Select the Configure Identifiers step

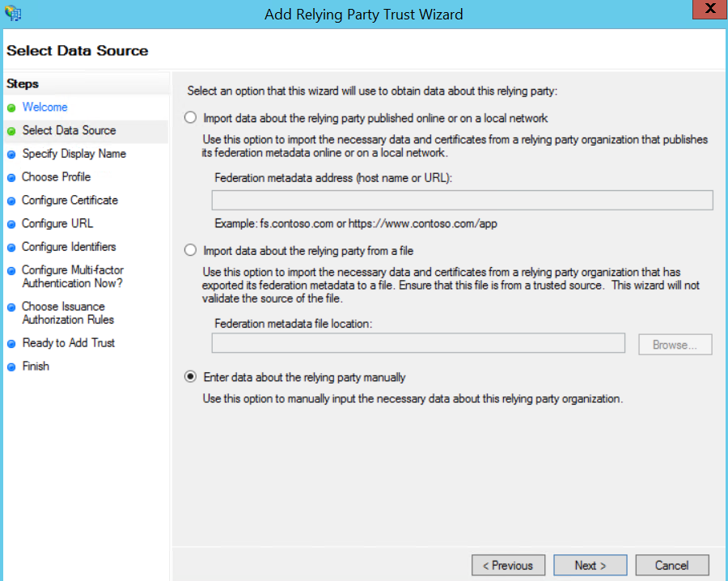pyautogui.click(x=70, y=247)
